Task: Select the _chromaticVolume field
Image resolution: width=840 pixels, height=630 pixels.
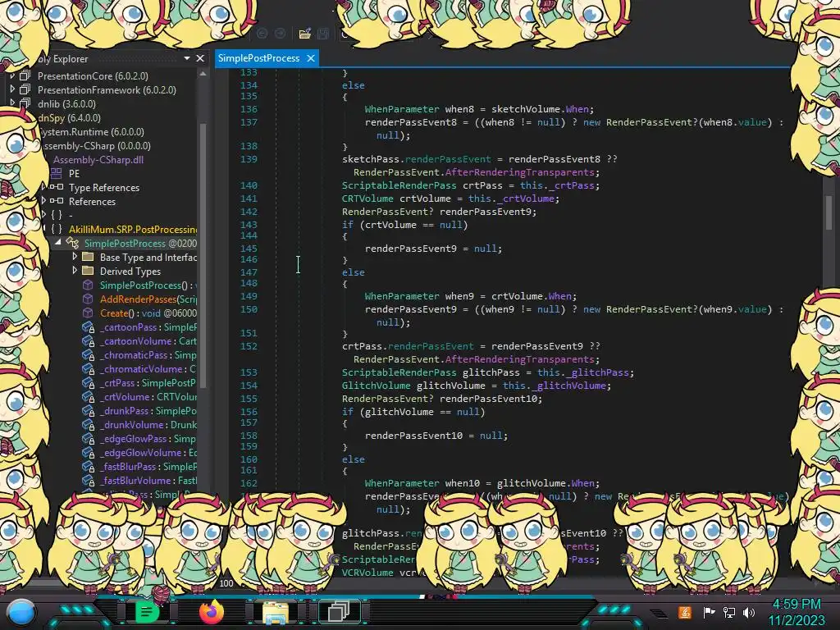Action: [x=148, y=368]
